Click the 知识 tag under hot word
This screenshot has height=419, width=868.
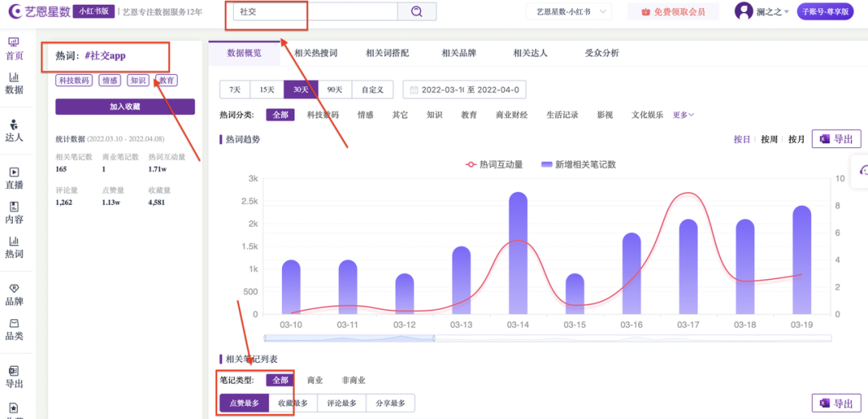coord(138,81)
